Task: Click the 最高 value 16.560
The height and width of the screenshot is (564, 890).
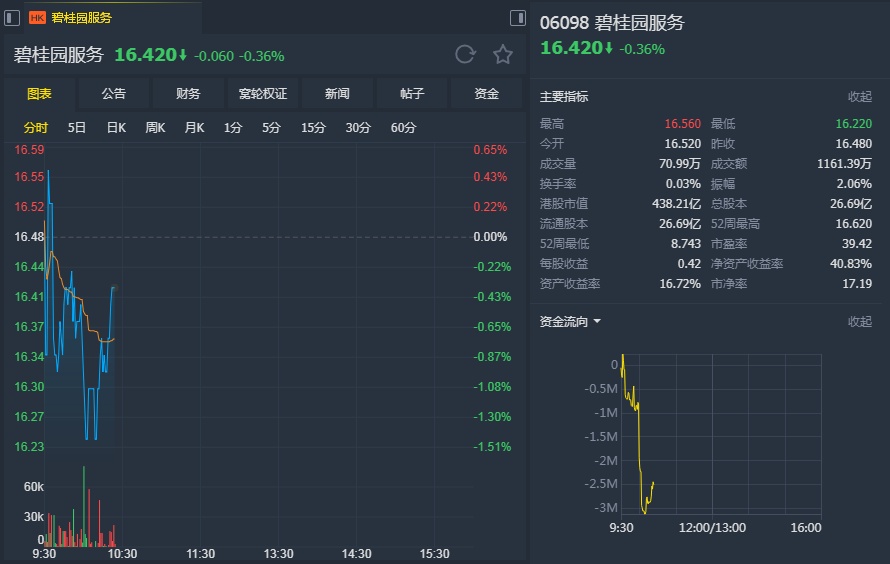Action: 682,124
